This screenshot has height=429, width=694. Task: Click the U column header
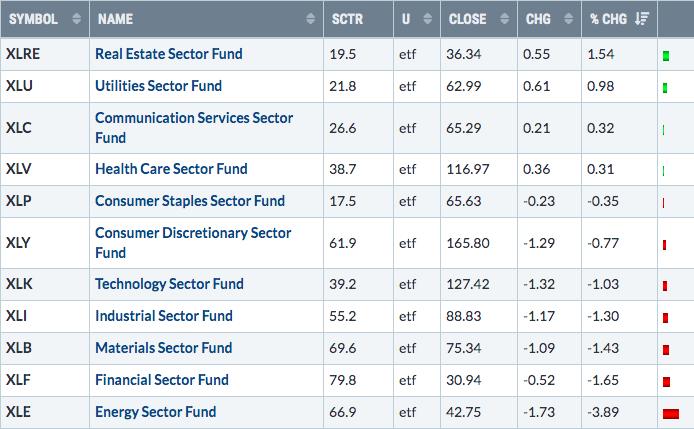(405, 19)
